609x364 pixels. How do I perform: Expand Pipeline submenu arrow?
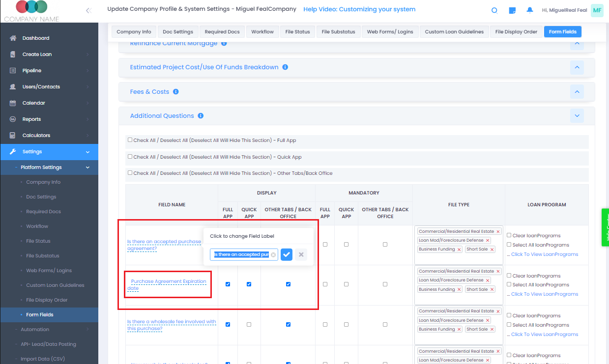coord(87,71)
